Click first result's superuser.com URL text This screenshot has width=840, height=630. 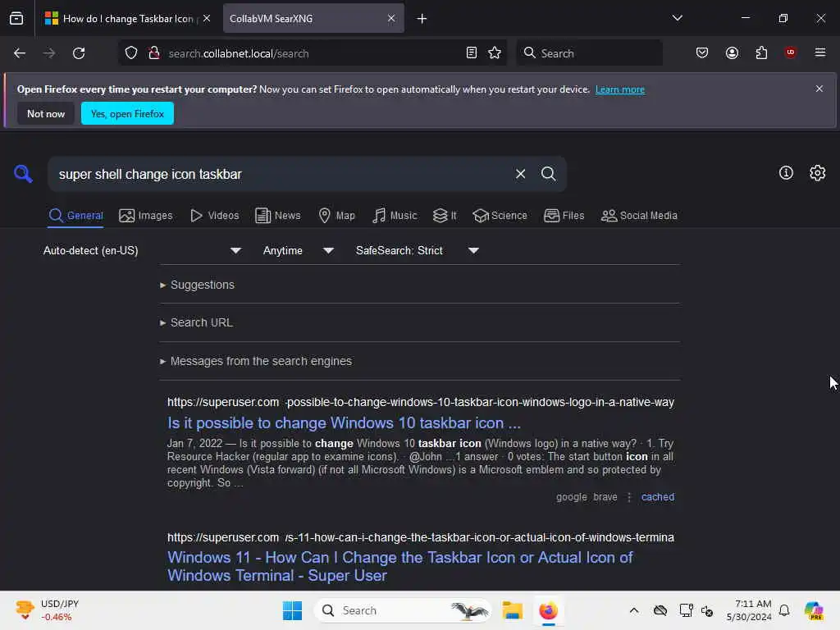point(421,402)
